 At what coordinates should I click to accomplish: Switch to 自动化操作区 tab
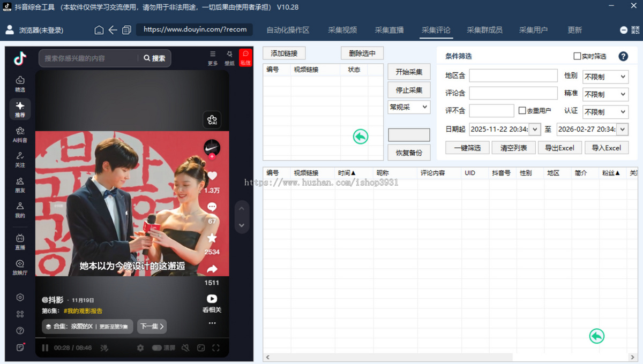[x=288, y=30]
